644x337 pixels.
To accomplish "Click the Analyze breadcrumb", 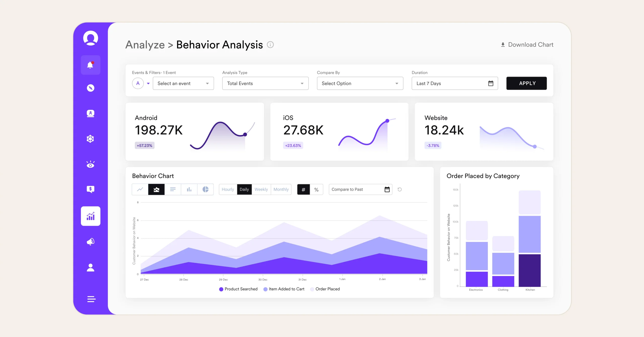I will (145, 45).
